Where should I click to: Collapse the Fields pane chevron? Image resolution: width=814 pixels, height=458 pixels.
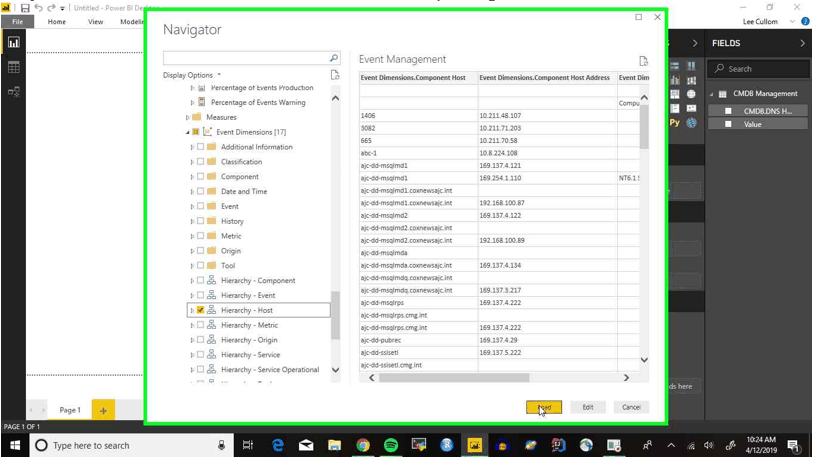tap(803, 43)
